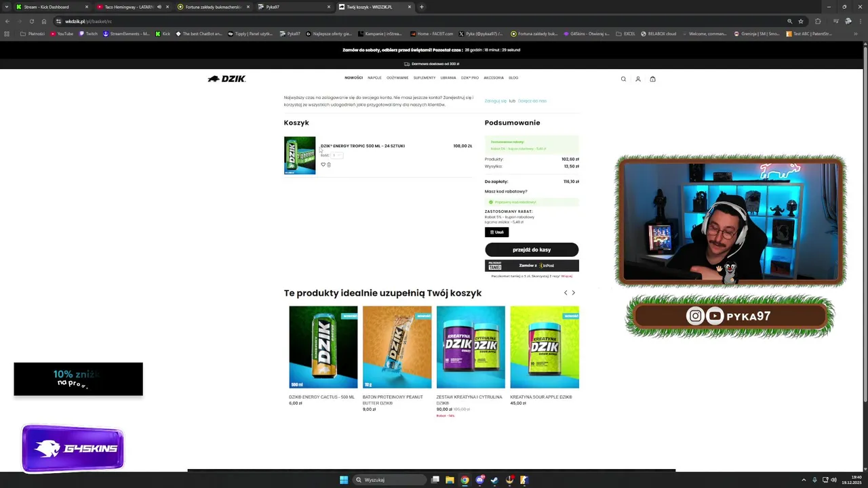Image resolution: width=868 pixels, height=488 pixels.
Task: Open quantity dropdown for DZIK Energy Tropic
Action: [336, 155]
